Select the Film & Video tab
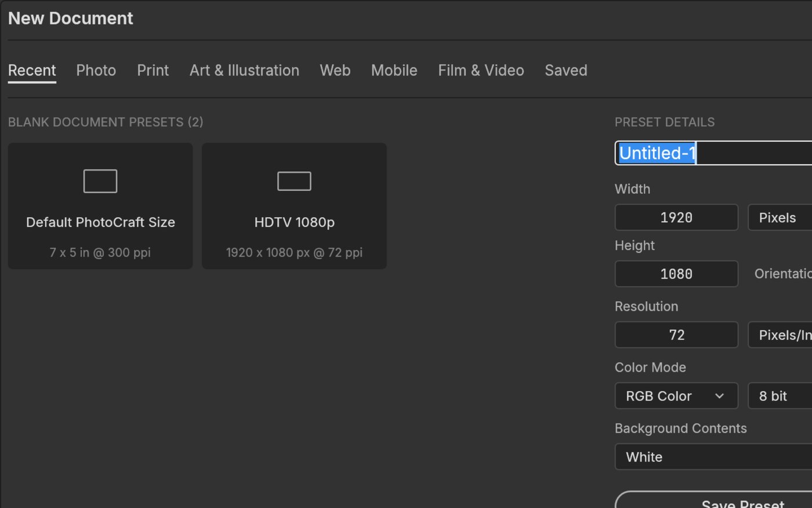 (481, 70)
